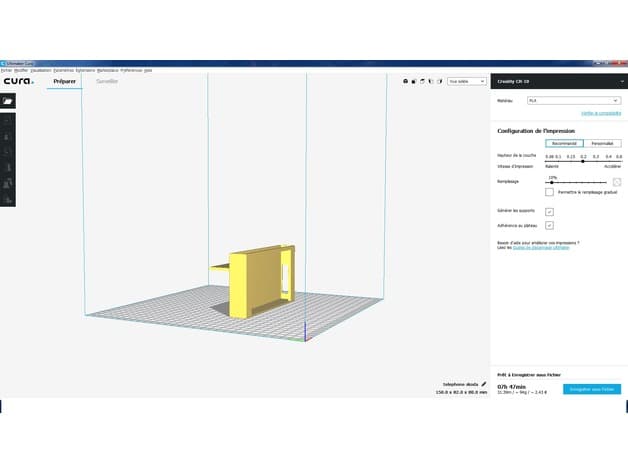The image size is (628, 472).
Task: Switch to right side view icon
Action: pyautogui.click(x=440, y=81)
